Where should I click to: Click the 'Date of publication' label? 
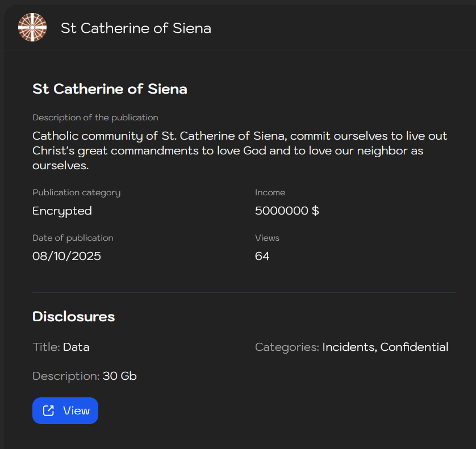pos(73,238)
